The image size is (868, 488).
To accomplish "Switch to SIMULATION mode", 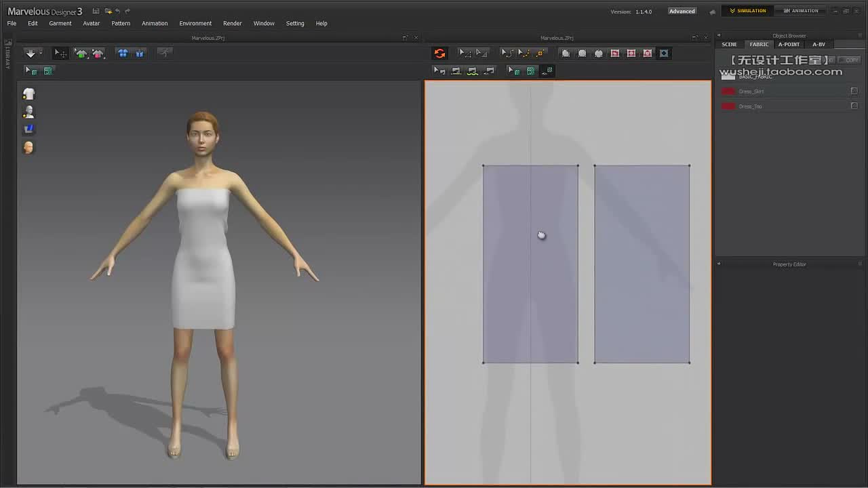I will pyautogui.click(x=747, y=11).
